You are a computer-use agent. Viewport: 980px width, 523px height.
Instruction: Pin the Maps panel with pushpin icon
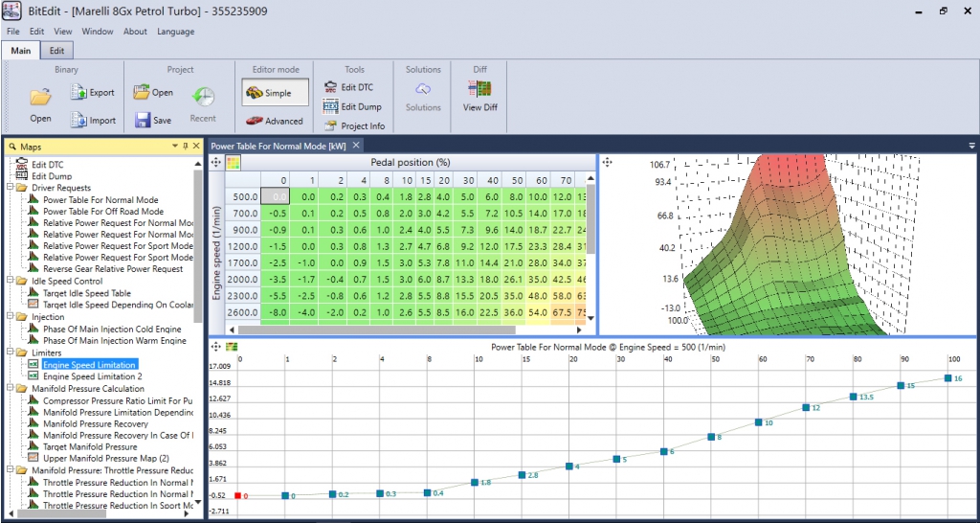(185, 146)
